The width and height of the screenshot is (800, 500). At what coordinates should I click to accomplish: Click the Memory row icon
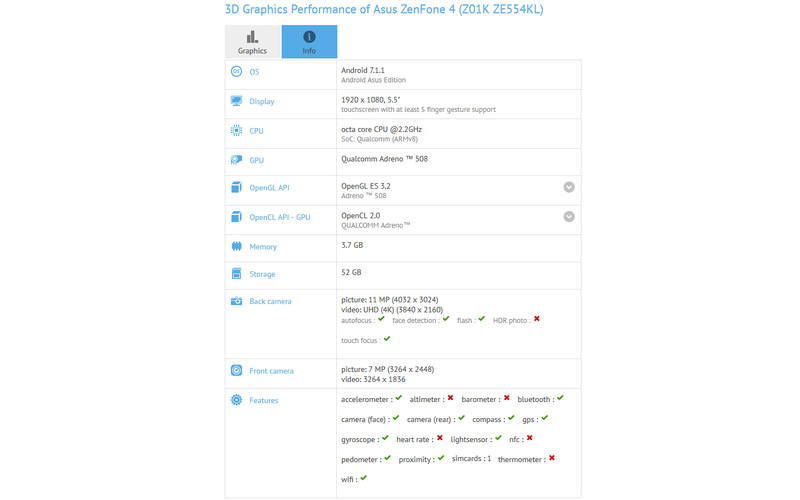coord(236,246)
